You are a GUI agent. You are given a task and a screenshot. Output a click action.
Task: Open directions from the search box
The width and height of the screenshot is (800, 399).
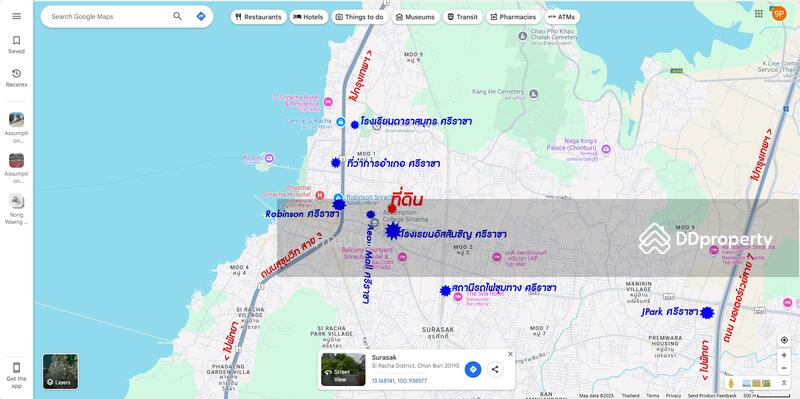(201, 16)
